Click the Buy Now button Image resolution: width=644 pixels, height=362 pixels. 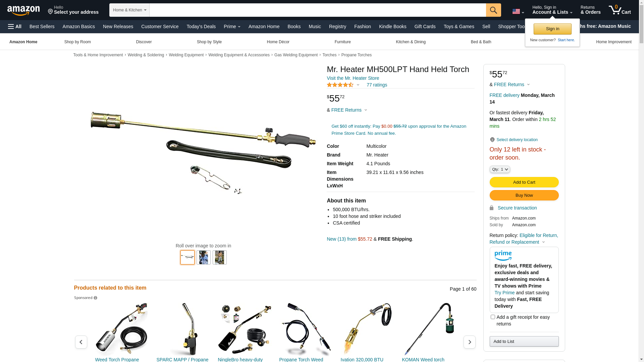[x=524, y=195]
